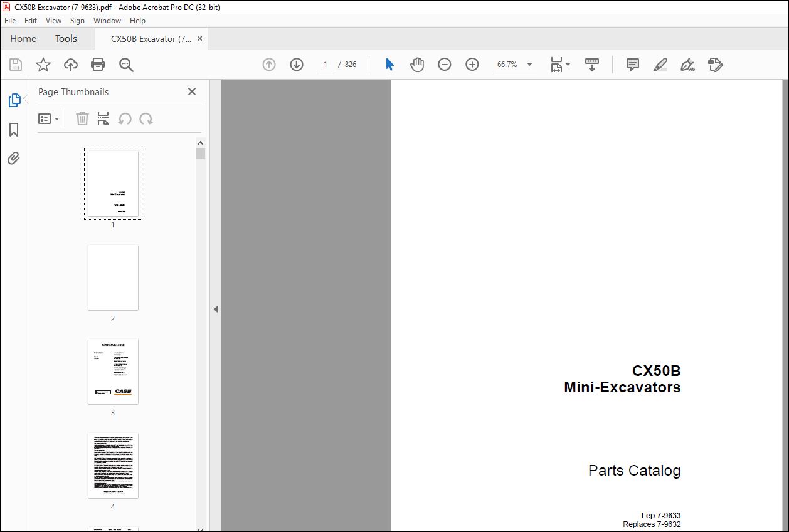Select the CX50B Excavator document tab
The image size is (789, 532).
pyautogui.click(x=151, y=39)
